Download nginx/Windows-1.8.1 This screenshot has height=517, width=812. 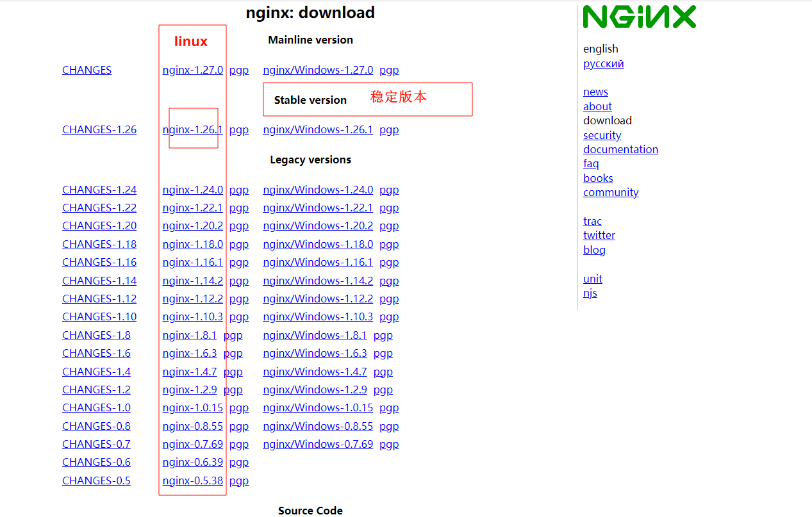[315, 335]
